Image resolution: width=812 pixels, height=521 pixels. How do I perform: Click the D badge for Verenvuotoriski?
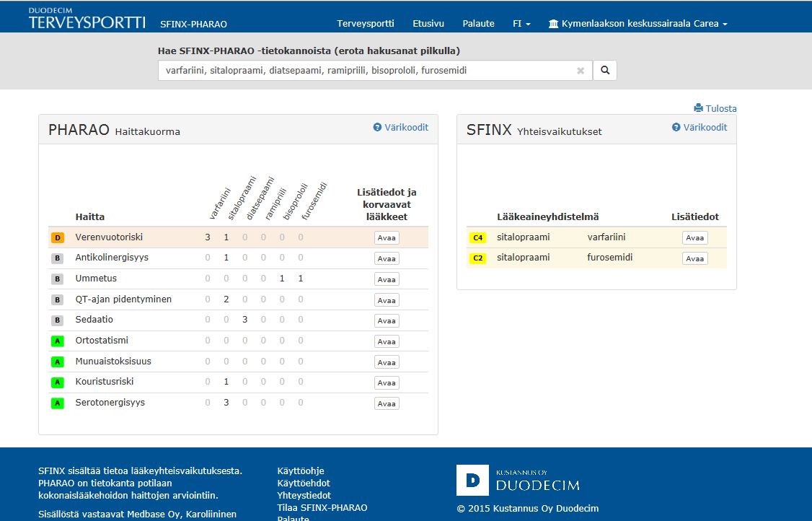coord(58,238)
